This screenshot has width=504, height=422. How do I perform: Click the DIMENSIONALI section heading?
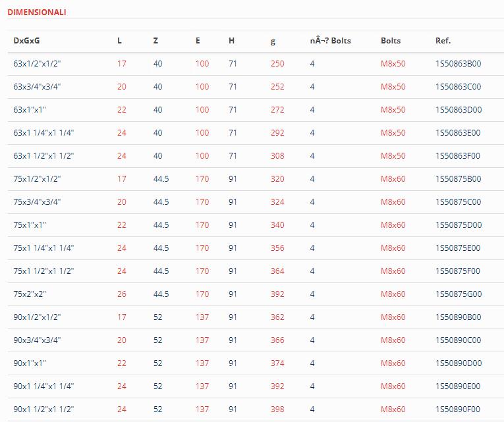point(37,13)
